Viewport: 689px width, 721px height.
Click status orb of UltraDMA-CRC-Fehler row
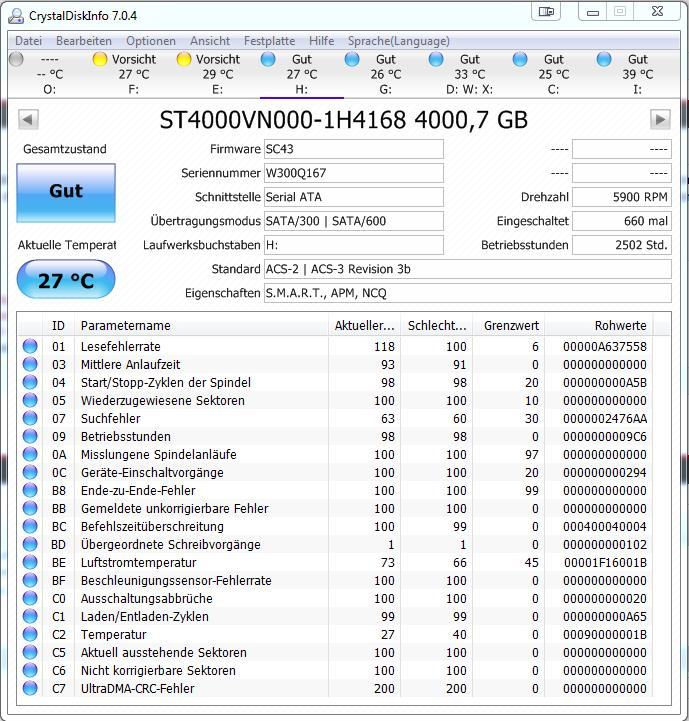point(30,688)
